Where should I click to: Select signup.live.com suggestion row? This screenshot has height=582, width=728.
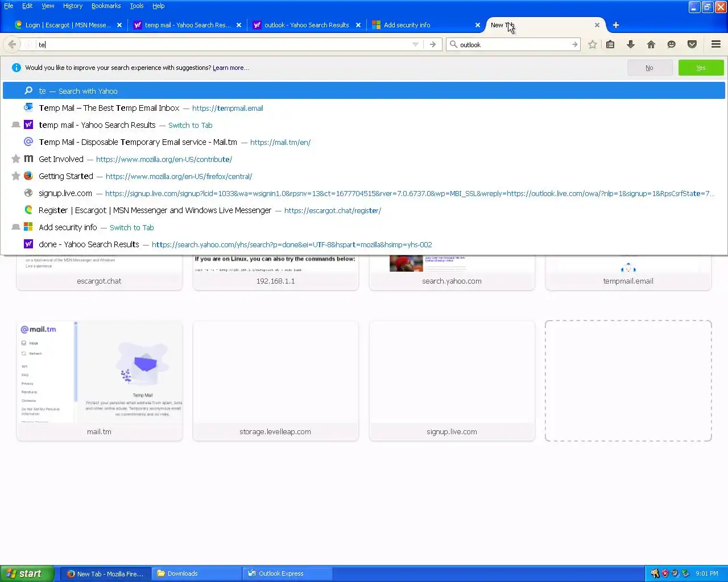(x=364, y=193)
